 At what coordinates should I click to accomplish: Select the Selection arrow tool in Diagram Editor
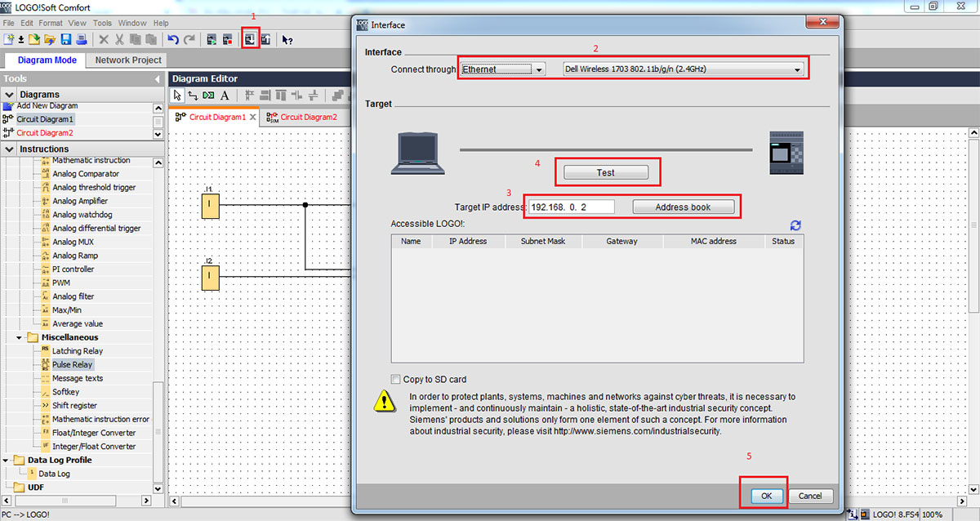click(177, 96)
